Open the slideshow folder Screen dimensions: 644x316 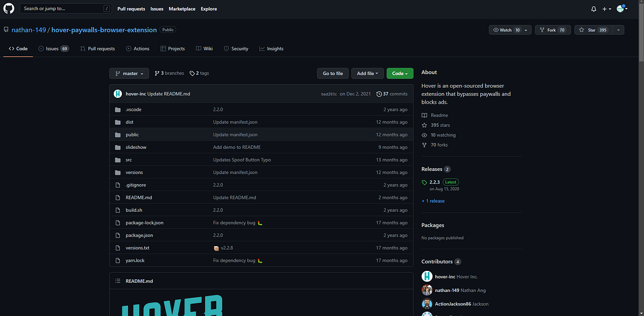pyautogui.click(x=136, y=147)
